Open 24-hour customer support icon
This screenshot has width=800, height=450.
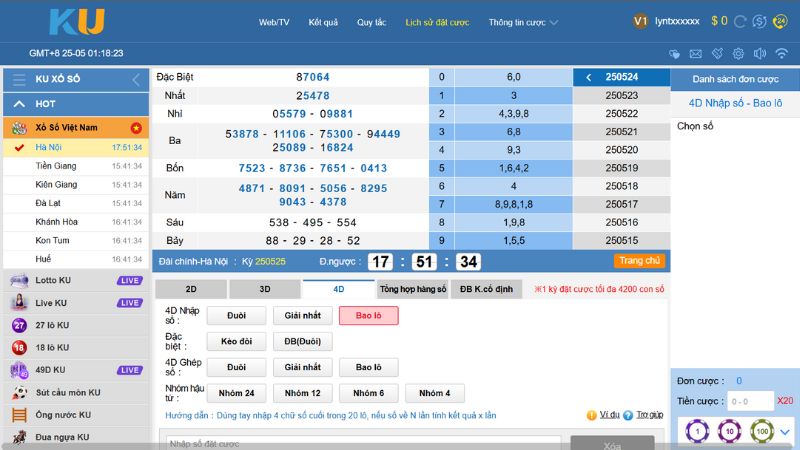click(x=780, y=21)
